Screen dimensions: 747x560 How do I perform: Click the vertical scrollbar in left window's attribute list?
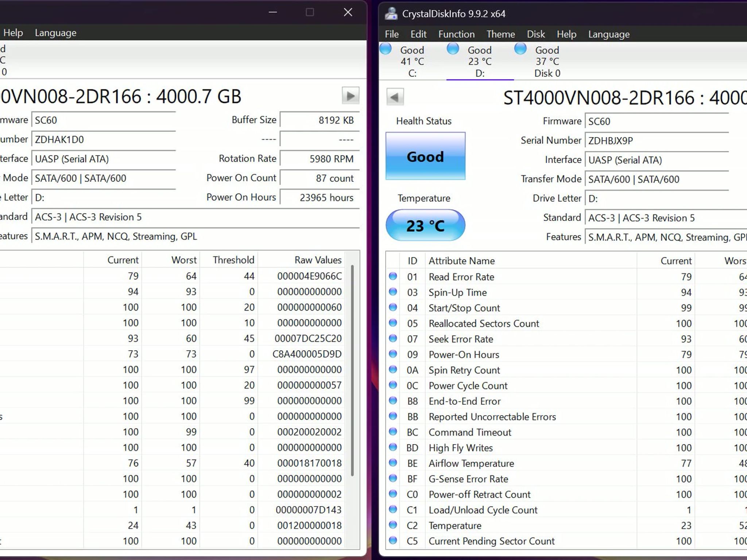pyautogui.click(x=352, y=370)
